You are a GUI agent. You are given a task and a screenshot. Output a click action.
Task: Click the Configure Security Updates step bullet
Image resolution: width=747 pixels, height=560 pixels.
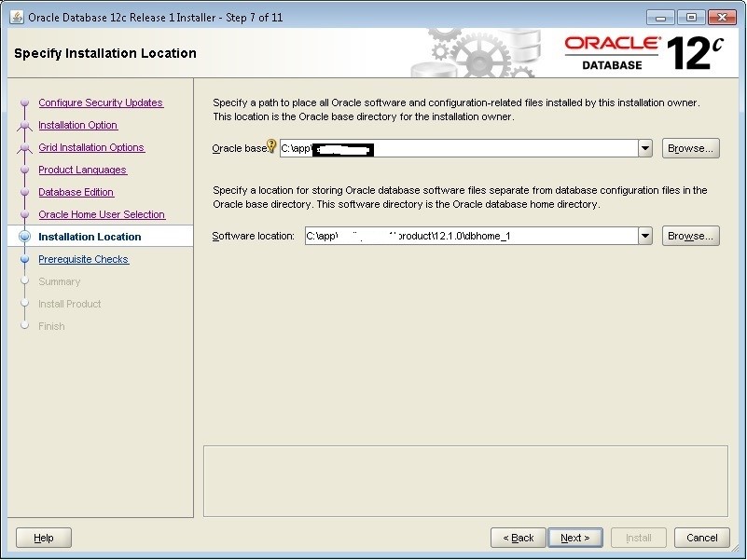[x=25, y=102]
